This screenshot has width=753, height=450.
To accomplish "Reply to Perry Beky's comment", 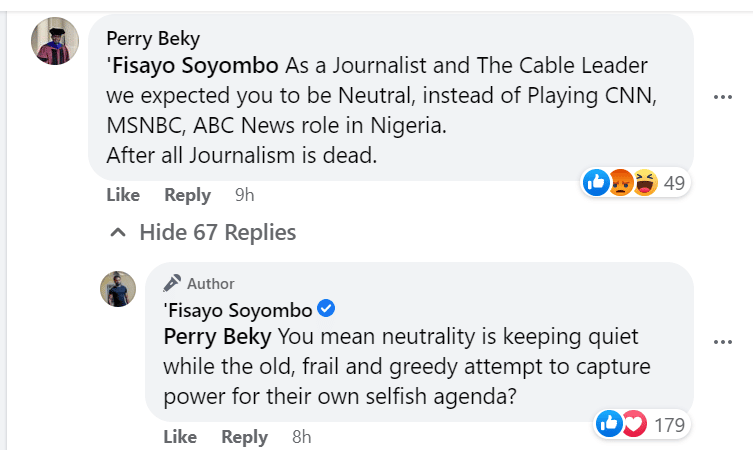I will (187, 195).
